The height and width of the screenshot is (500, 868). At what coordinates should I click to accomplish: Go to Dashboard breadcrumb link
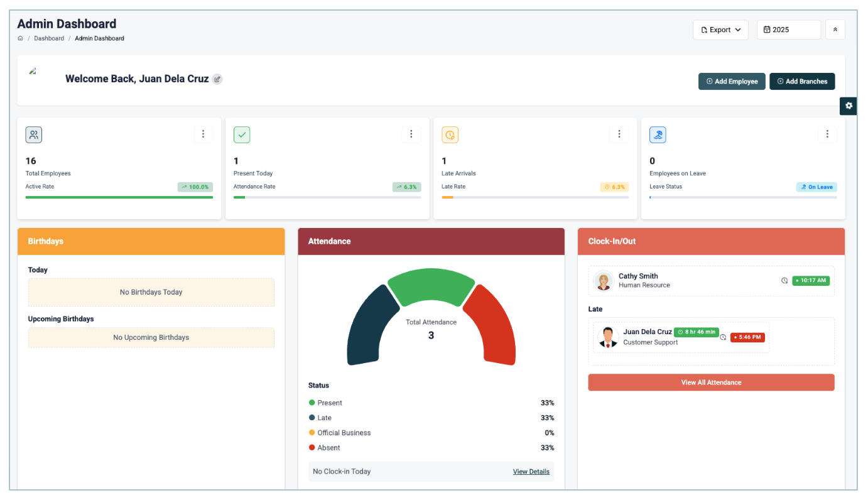(x=49, y=38)
